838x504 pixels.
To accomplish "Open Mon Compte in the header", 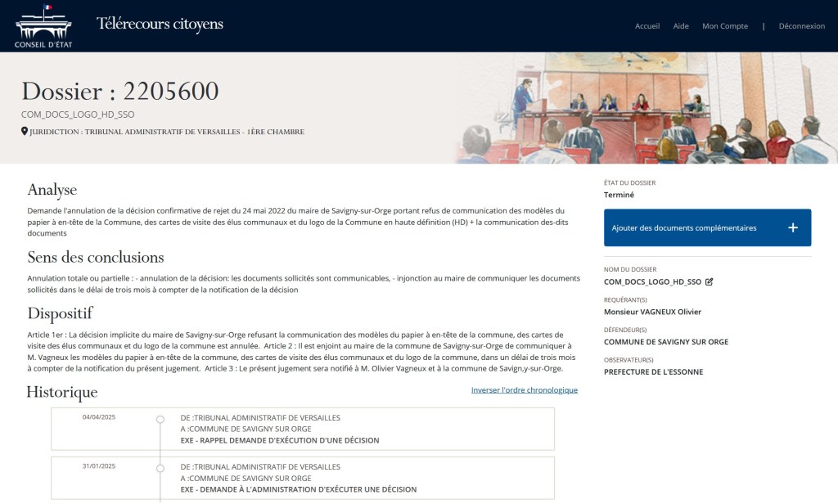I will click(x=724, y=26).
